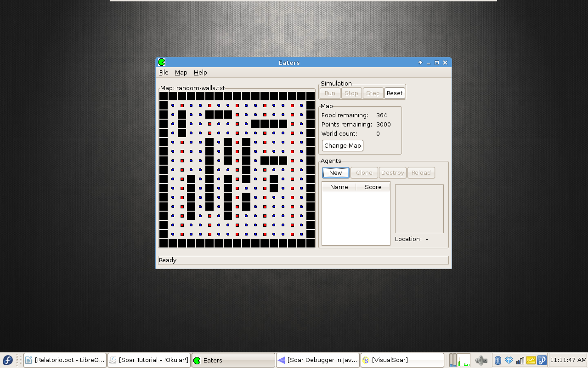
Task: Open the yellow sticky notes tray icon
Action: (531, 360)
